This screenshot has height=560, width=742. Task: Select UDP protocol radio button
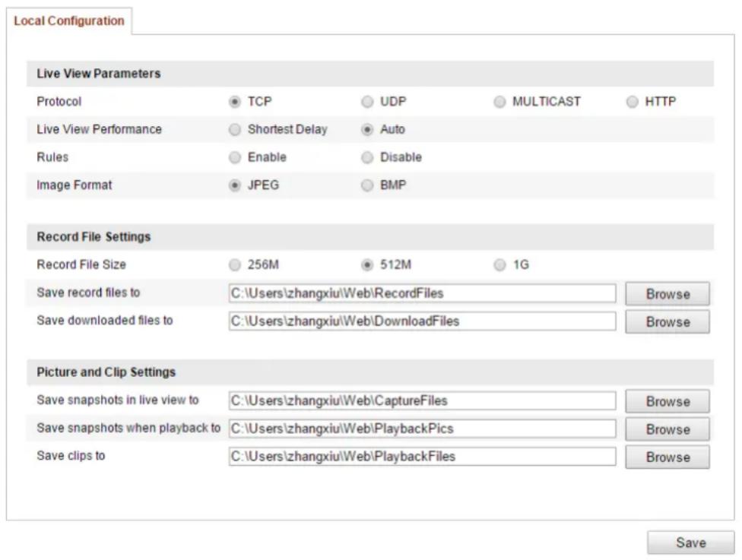coord(367,102)
